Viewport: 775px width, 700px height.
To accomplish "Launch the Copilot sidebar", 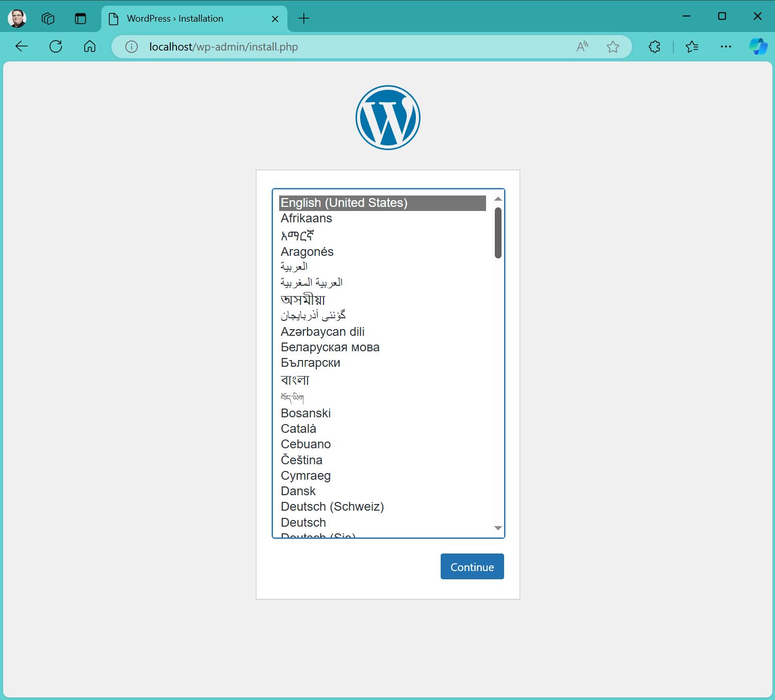I will point(758,46).
